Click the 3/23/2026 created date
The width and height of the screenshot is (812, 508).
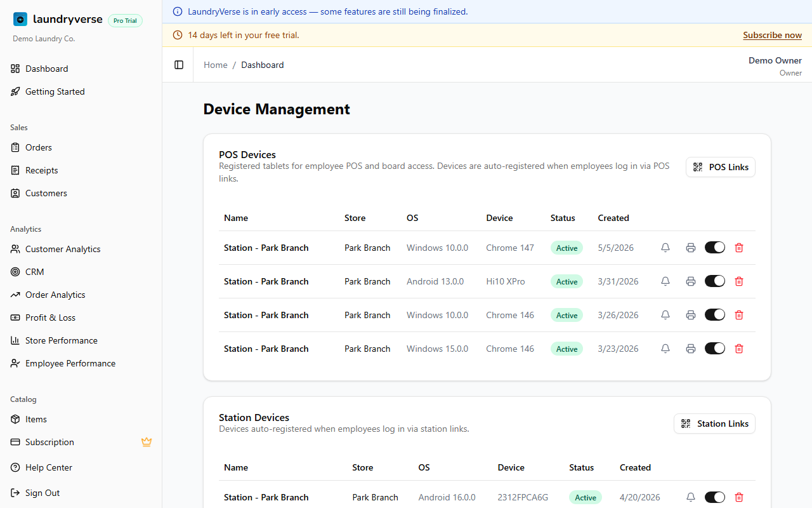coord(619,349)
